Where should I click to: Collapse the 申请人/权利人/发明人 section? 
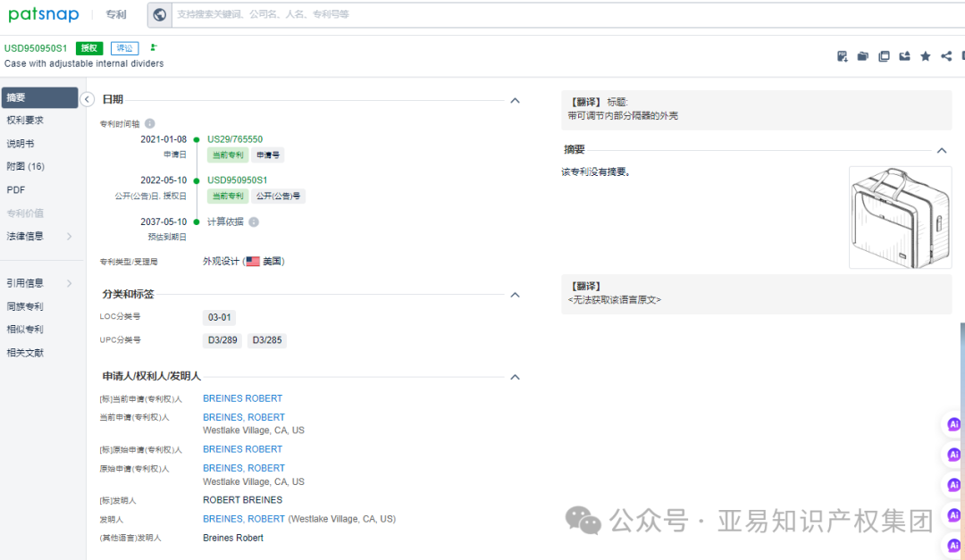click(515, 377)
